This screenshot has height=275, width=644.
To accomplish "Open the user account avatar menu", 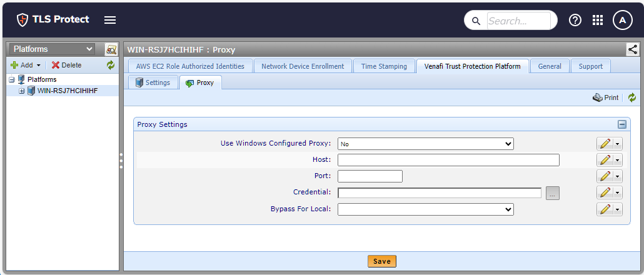I will click(622, 20).
